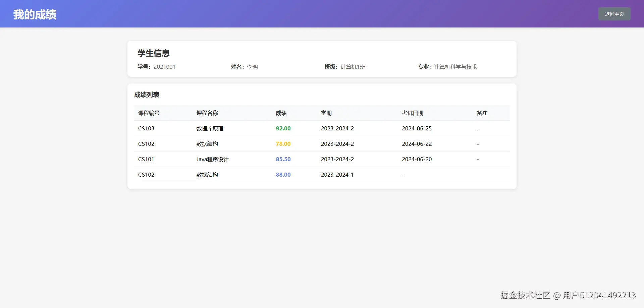The width and height of the screenshot is (644, 308).
Task: Click the green 92.00 score
Action: (283, 129)
